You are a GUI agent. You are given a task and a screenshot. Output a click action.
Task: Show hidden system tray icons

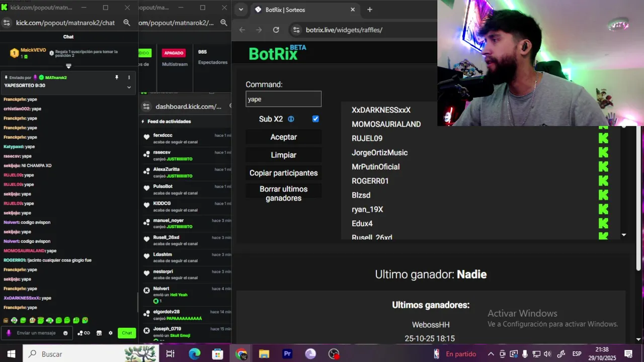coord(491,354)
